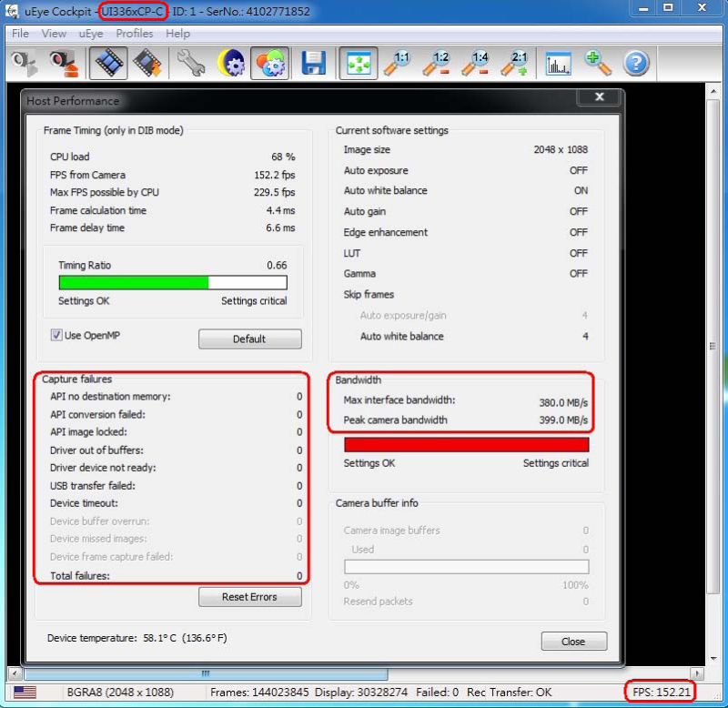Image resolution: width=728 pixels, height=708 pixels.
Task: Click US flag icon in status bar
Action: tap(25, 693)
